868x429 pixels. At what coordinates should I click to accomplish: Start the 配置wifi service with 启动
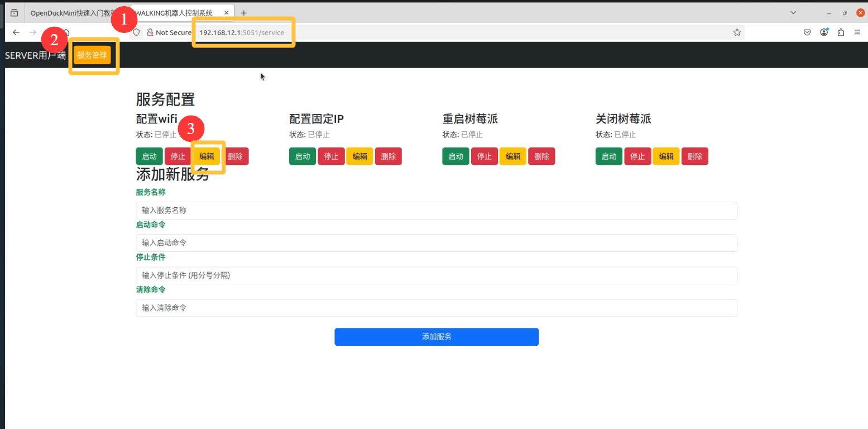coord(149,156)
